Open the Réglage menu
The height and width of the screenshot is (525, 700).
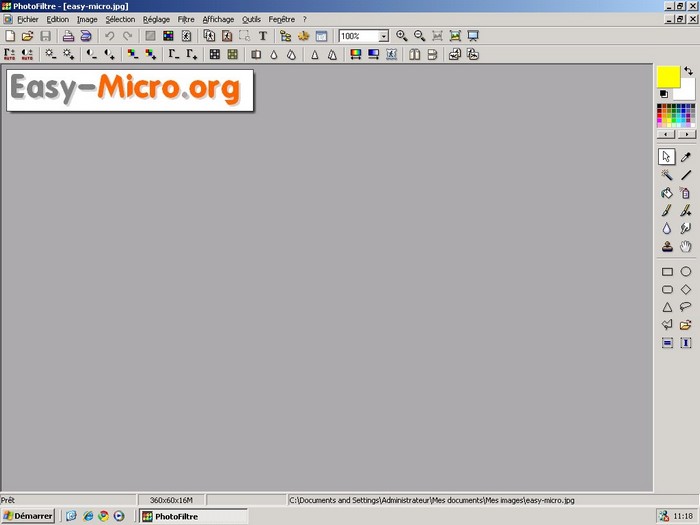[156, 19]
